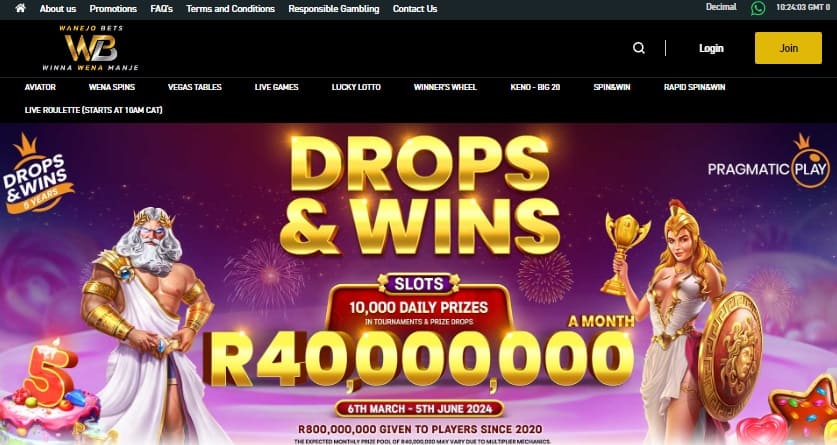Open Keno - Big 20 game
The height and width of the screenshot is (445, 837).
tap(535, 87)
